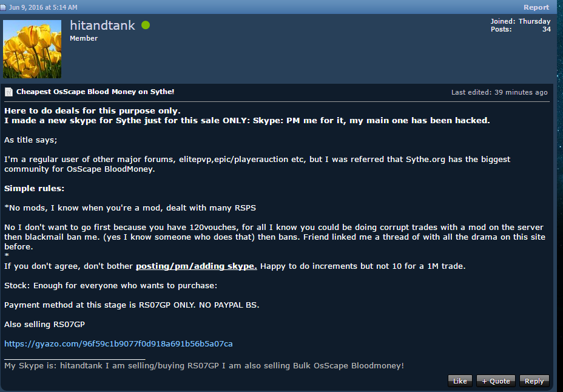Click the 'Simple rules:' heading text
The height and width of the screenshot is (392, 563).
pos(34,189)
